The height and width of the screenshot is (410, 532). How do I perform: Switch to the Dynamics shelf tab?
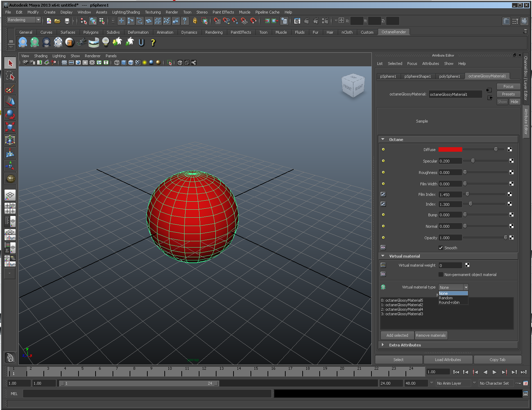189,32
